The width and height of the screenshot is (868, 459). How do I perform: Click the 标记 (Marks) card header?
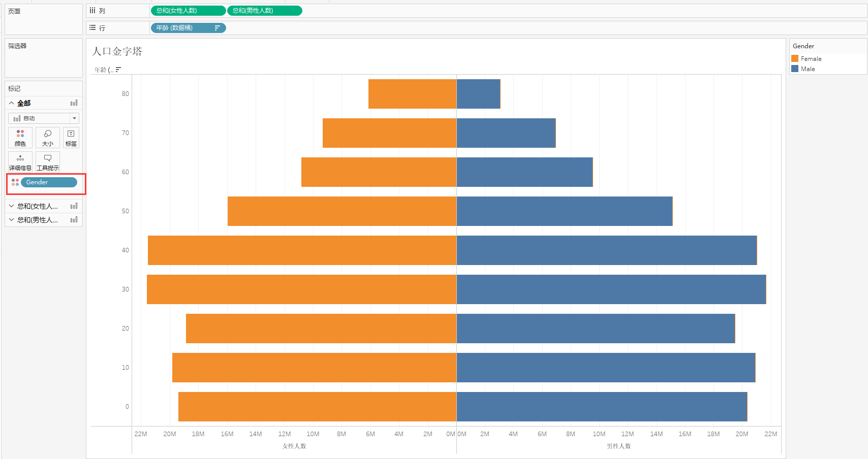(44, 88)
